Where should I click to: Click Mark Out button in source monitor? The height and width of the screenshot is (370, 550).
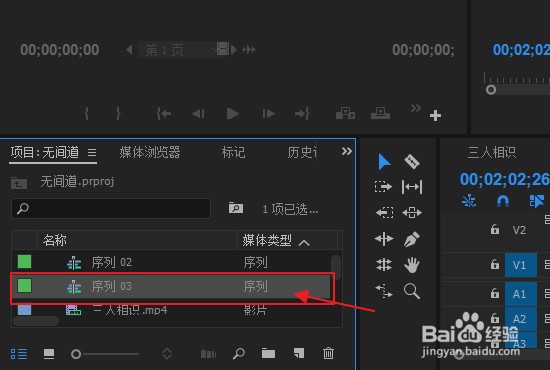pyautogui.click(x=118, y=114)
